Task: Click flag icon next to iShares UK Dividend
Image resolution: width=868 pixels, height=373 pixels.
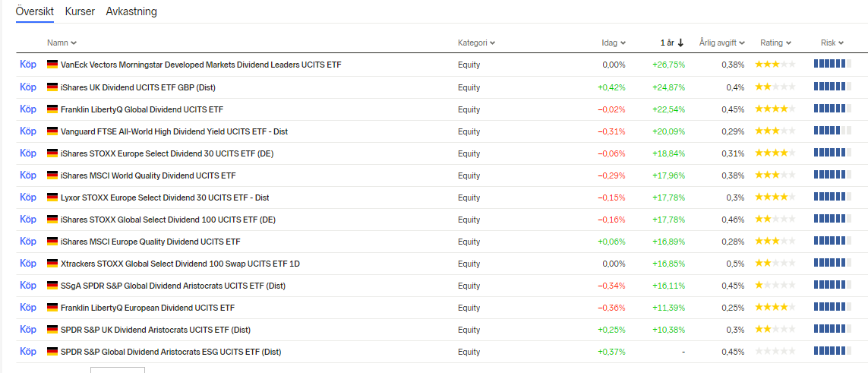Action: tap(52, 87)
